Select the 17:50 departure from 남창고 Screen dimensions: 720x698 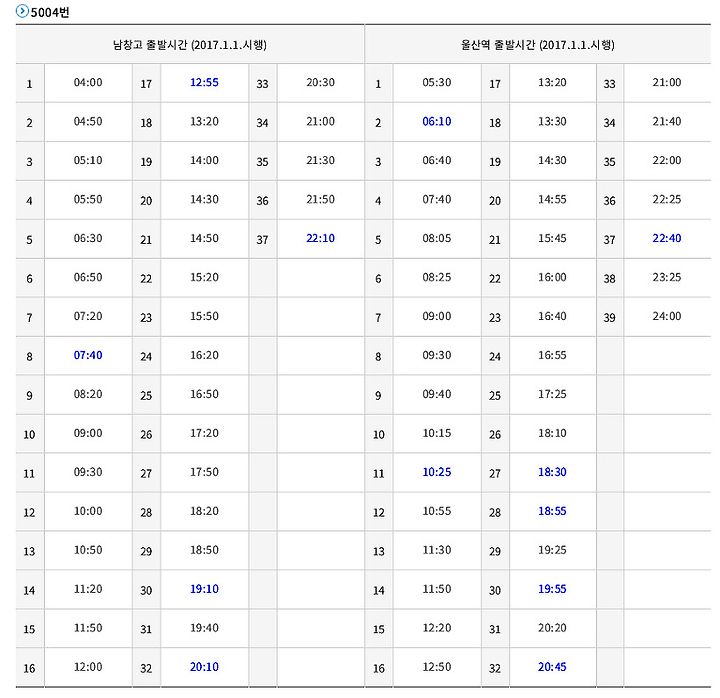pyautogui.click(x=204, y=472)
